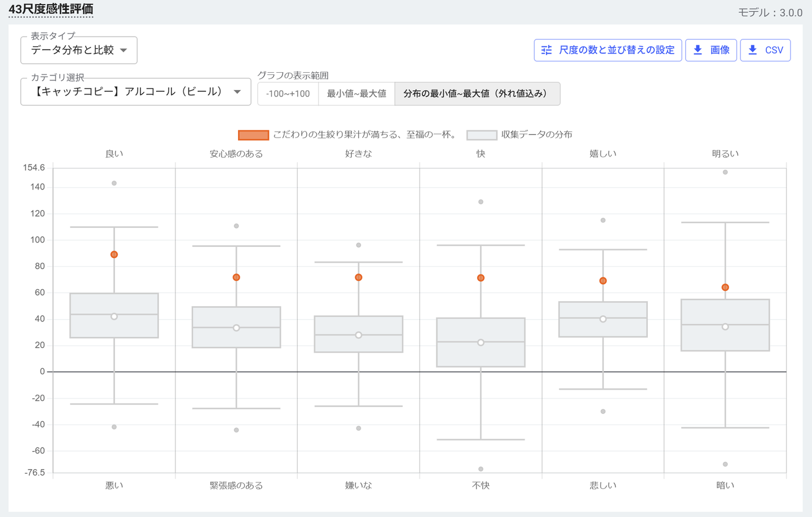Download the chart via the 画像 button
The image size is (812, 517).
[x=711, y=50]
